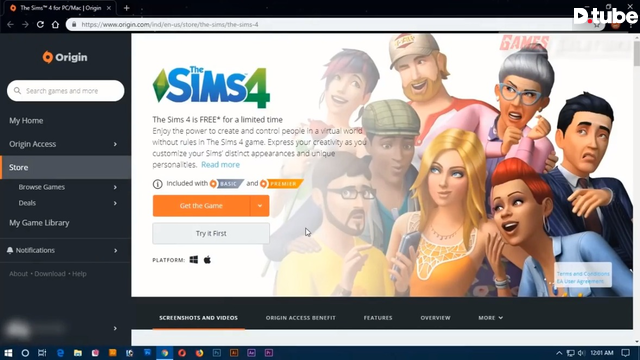Click the Origin Access Premier badge
Viewport: 640px width, 360px height.
[x=282, y=184]
